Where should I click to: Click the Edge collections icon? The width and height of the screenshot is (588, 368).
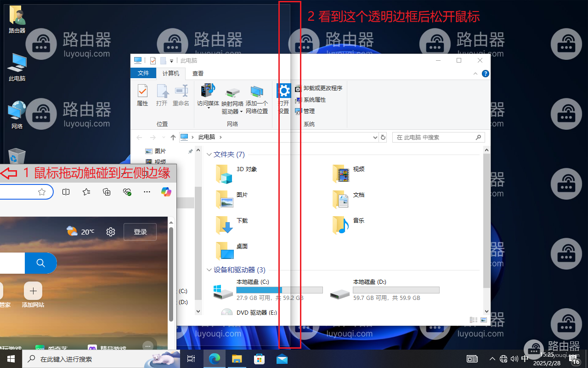[107, 192]
